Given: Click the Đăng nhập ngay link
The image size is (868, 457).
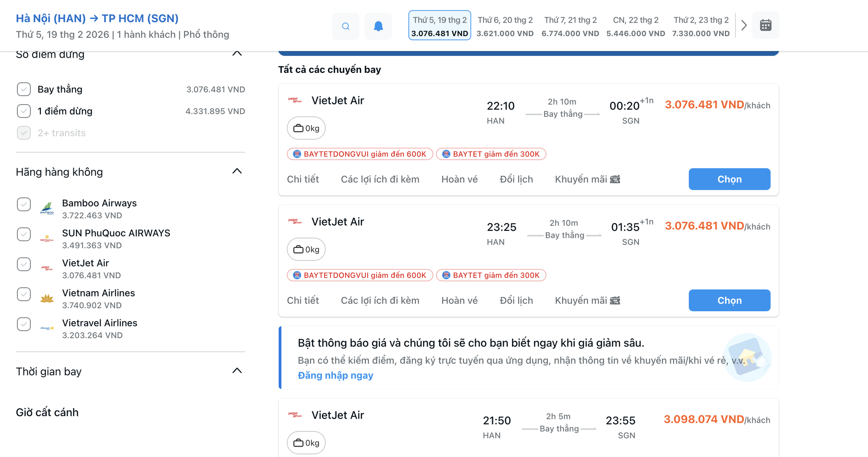Looking at the screenshot, I should point(335,375).
